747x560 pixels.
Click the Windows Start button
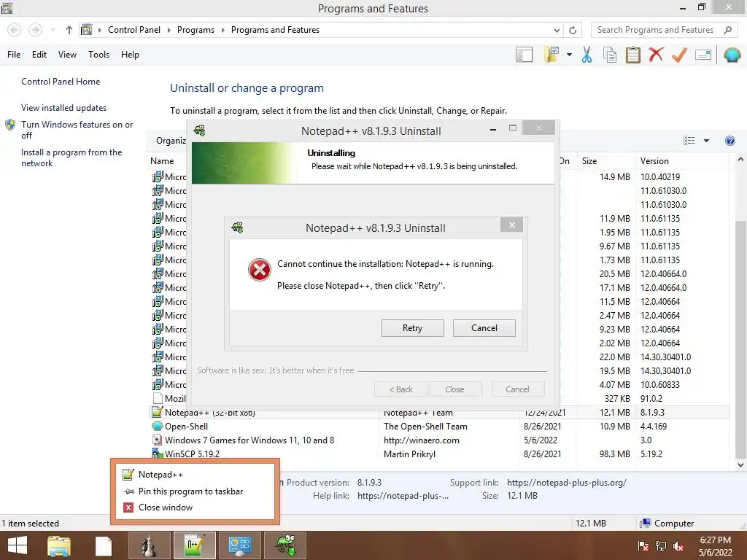pyautogui.click(x=18, y=545)
